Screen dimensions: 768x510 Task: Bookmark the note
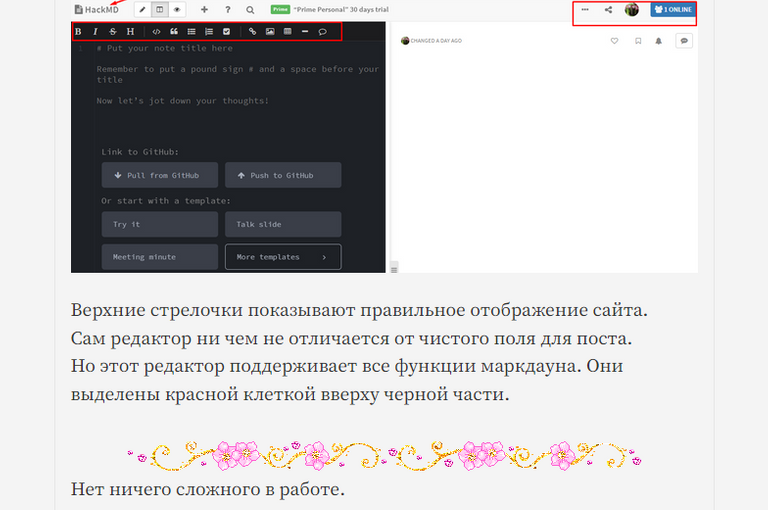638,41
